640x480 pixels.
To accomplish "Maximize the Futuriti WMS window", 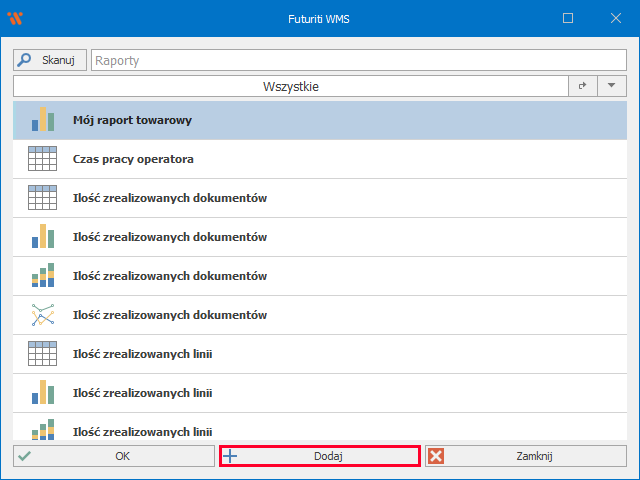I will coord(568,18).
